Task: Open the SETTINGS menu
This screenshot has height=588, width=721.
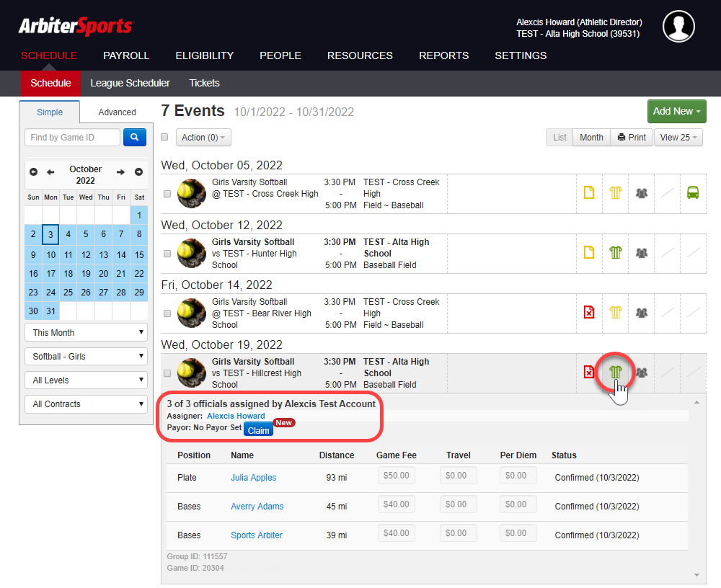Action: coord(521,55)
